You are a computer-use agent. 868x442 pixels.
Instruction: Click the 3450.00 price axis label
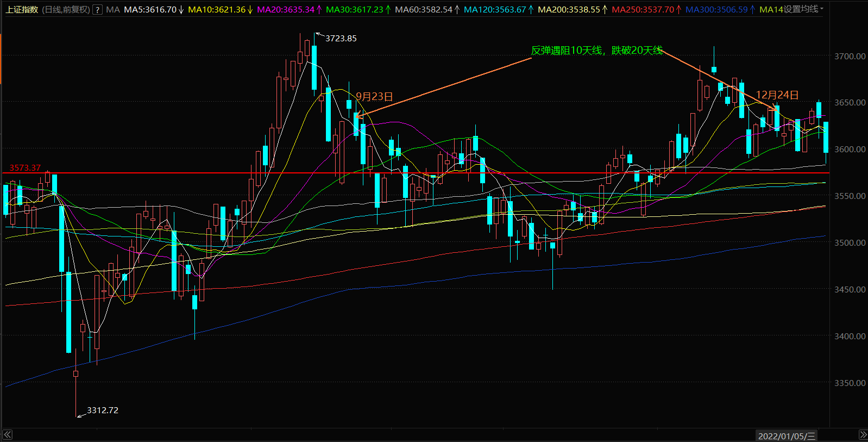[x=850, y=289]
